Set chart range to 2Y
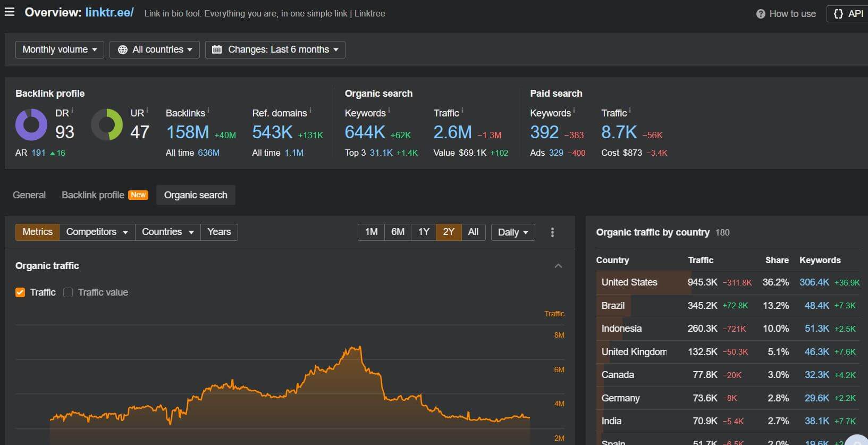The image size is (868, 445). [x=449, y=232]
